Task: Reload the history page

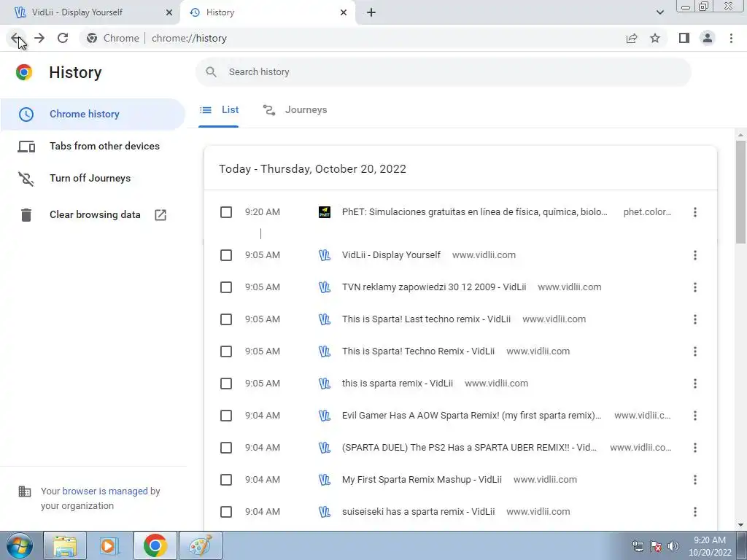Action: (63, 38)
